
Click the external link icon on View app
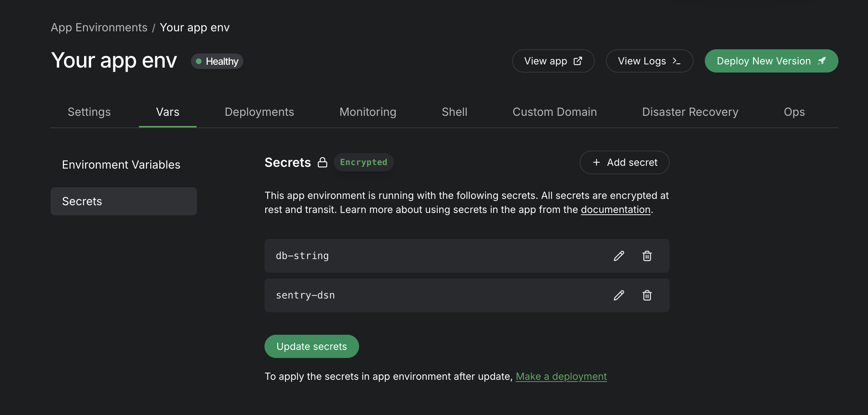click(x=578, y=61)
